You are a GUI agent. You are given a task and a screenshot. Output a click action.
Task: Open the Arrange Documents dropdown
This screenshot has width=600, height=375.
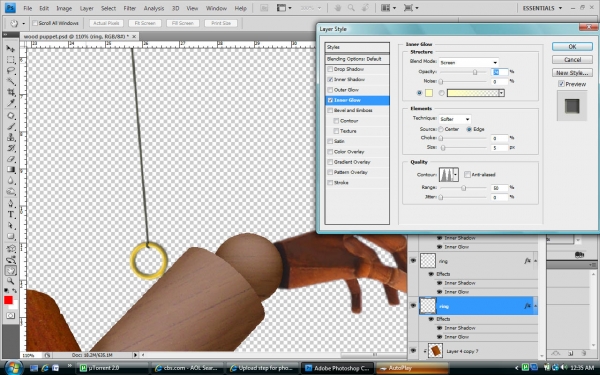pyautogui.click(x=388, y=8)
